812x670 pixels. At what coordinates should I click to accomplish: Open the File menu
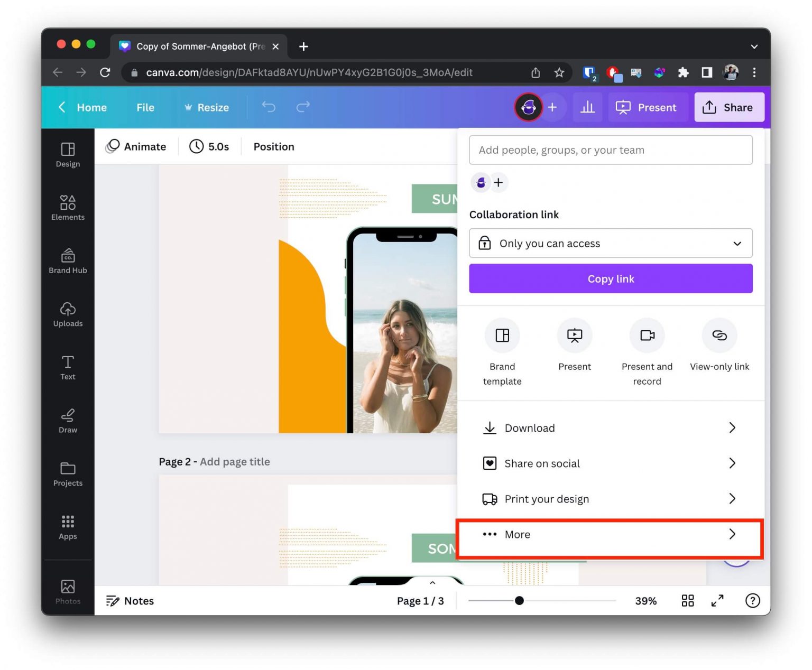click(145, 107)
